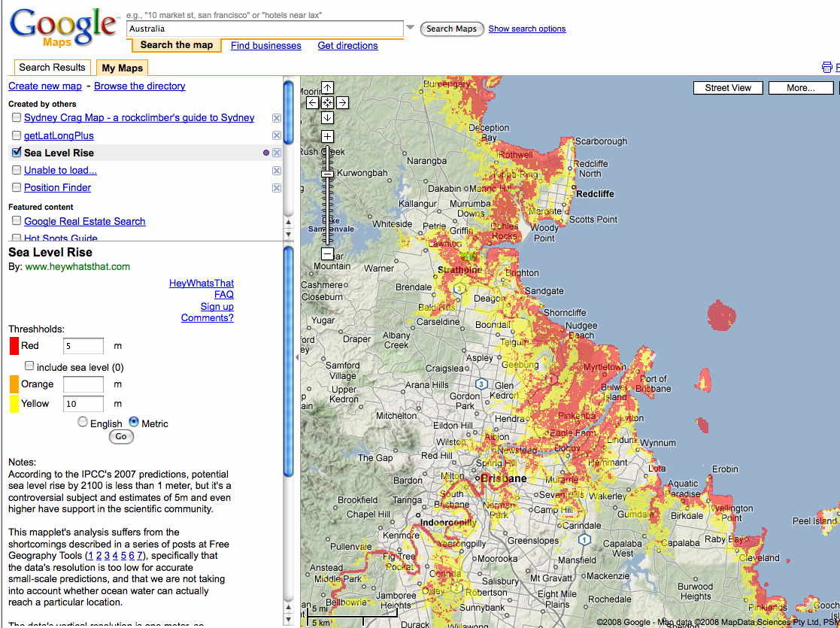Screen dimensions: 840x628
Task: Switch to the Search Results tab
Action: point(52,68)
